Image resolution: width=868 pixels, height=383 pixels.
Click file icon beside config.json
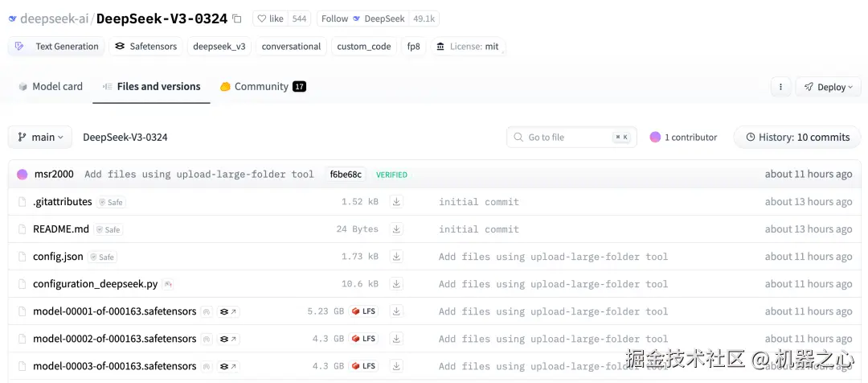[x=23, y=257]
